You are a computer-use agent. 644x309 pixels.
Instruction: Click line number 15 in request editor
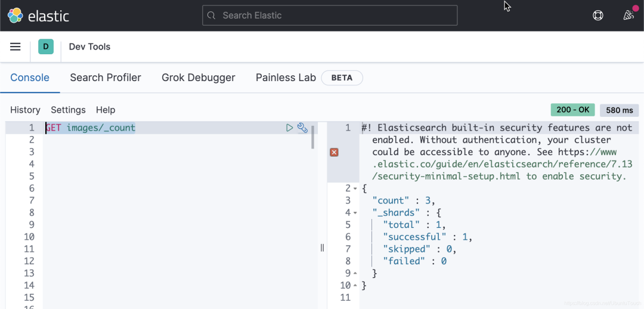pyautogui.click(x=29, y=297)
